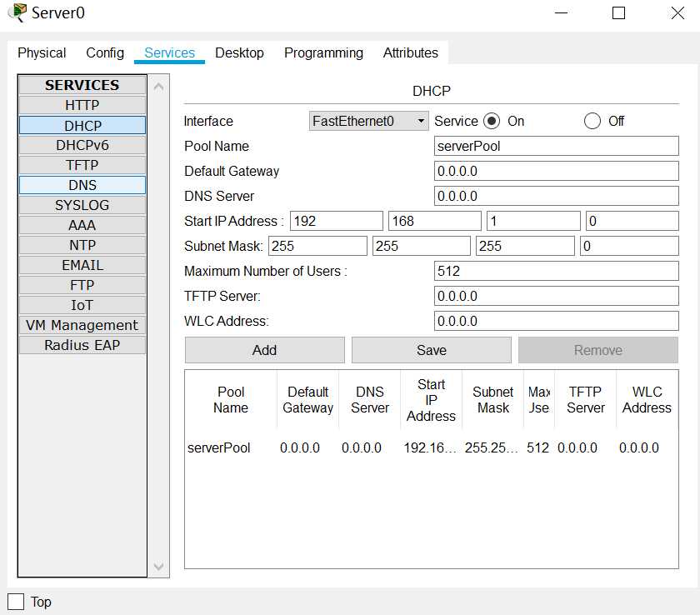Viewport: 700px width, 615px height.
Task: Enable the Top checkbox
Action: (x=16, y=602)
